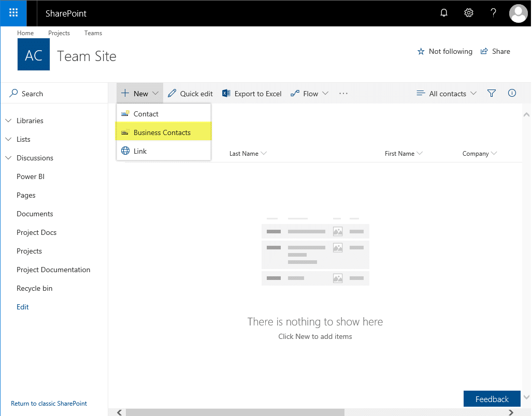Open Return to classic SharePoint link

(49, 403)
